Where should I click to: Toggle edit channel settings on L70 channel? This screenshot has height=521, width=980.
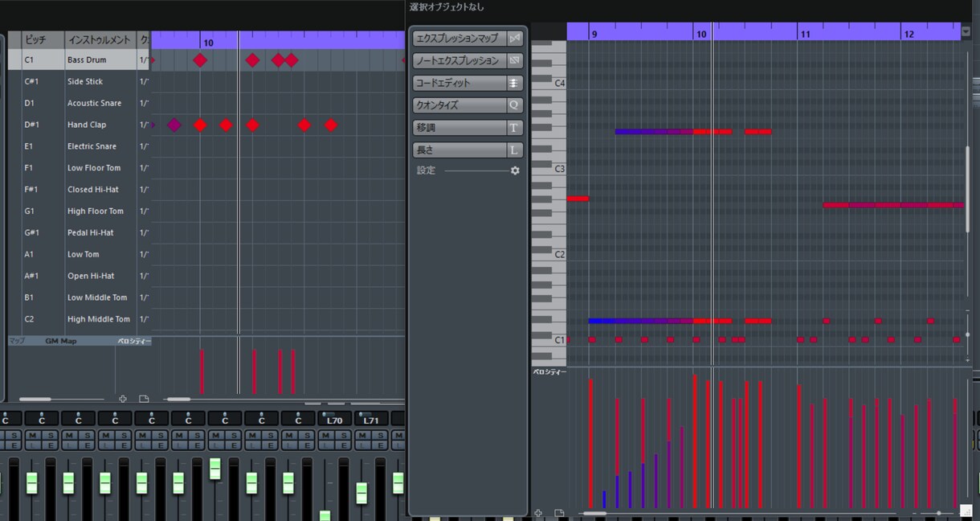(343, 445)
